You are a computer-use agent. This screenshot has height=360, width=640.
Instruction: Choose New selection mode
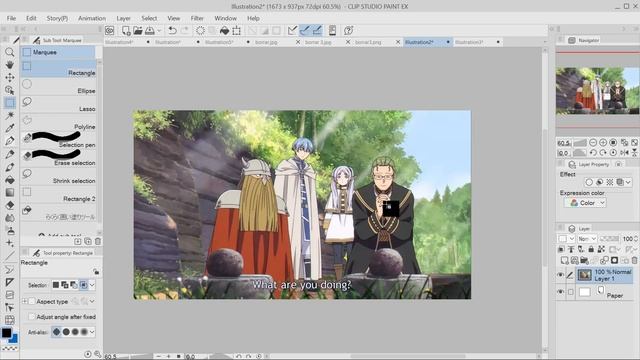coord(56,285)
